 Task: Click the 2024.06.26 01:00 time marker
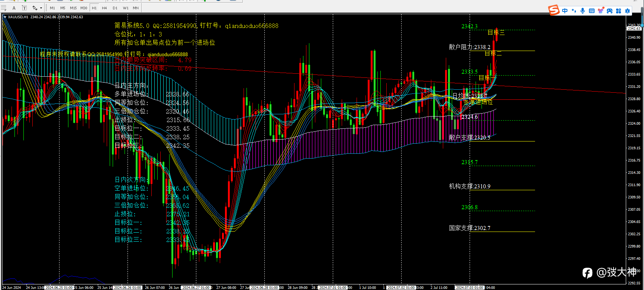(x=128, y=287)
